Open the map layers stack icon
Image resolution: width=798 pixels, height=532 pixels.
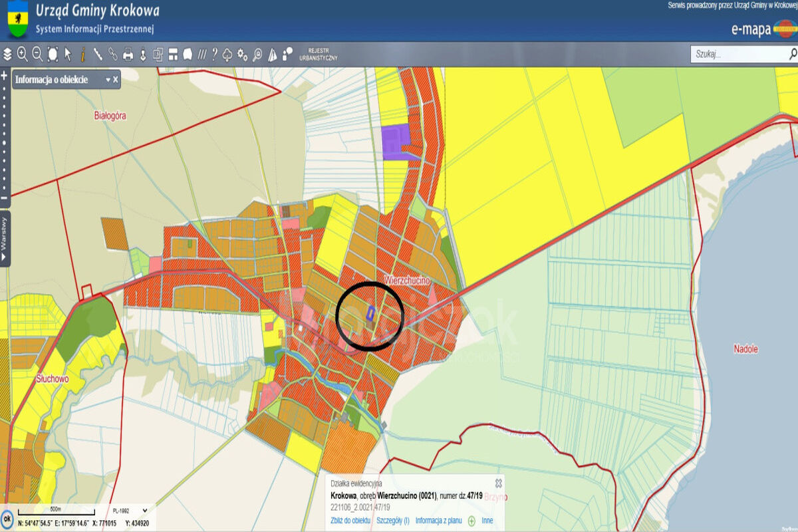8,54
